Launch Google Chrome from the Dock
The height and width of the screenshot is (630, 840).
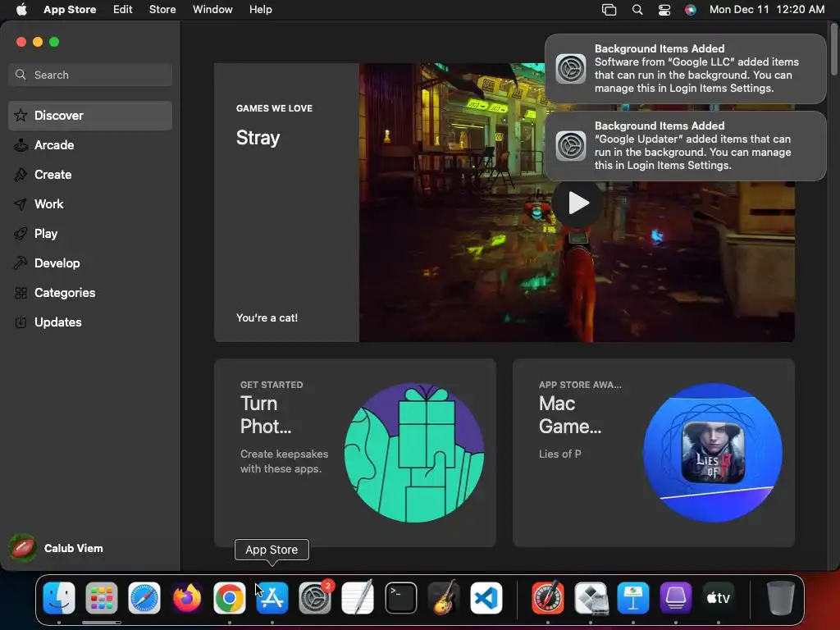[x=230, y=597]
